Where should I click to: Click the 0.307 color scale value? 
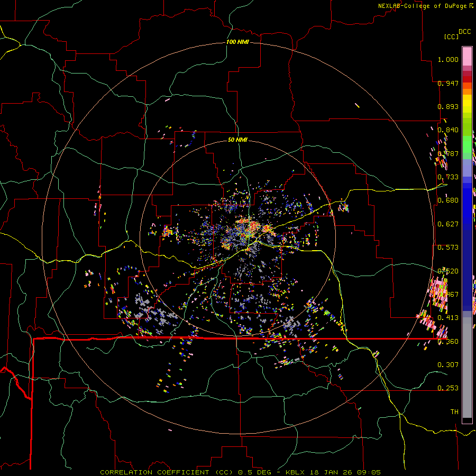click(448, 364)
